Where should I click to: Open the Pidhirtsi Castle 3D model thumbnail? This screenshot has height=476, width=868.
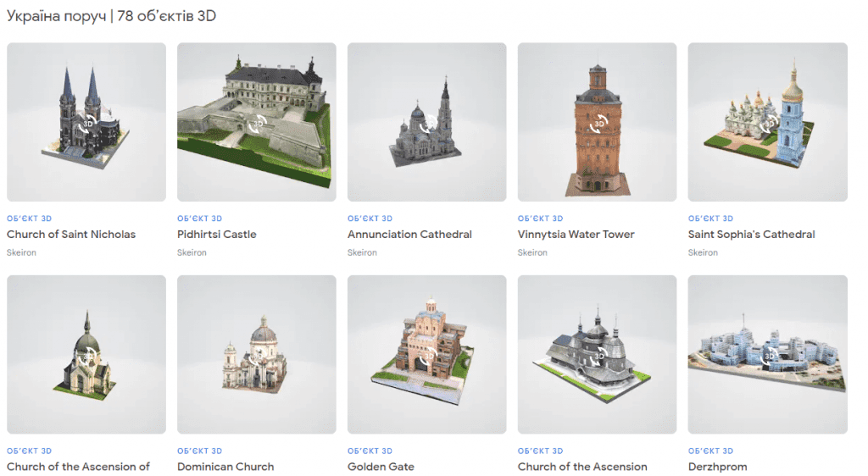(x=256, y=122)
